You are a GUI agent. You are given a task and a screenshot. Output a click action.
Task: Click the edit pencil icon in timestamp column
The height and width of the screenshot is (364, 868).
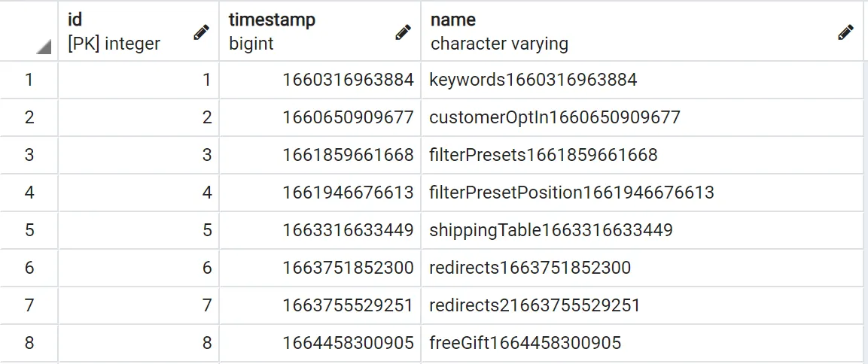403,32
